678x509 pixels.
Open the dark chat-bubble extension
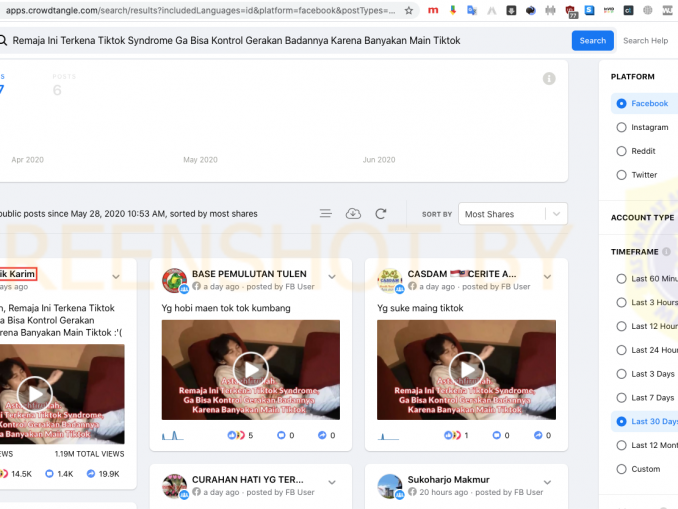click(x=531, y=10)
